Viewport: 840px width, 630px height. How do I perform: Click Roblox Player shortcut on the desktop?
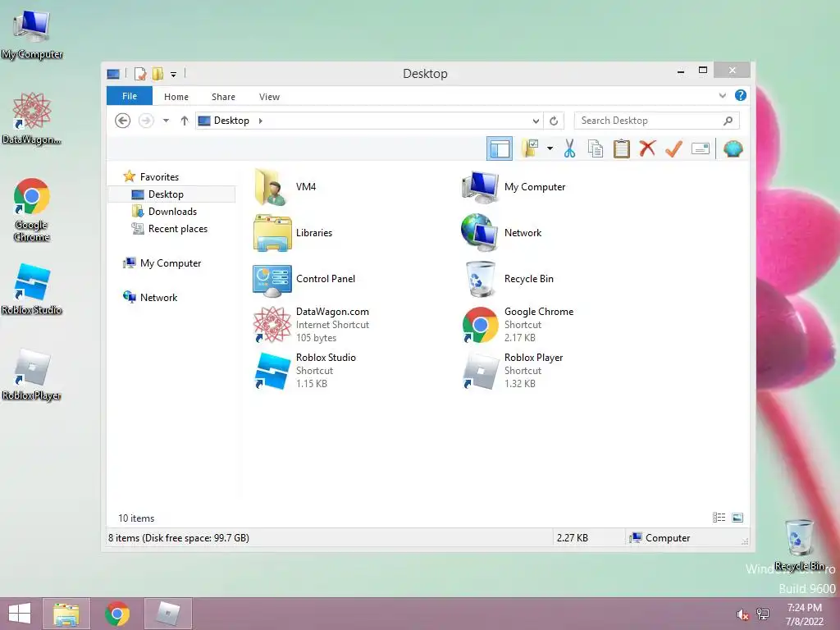click(x=32, y=374)
